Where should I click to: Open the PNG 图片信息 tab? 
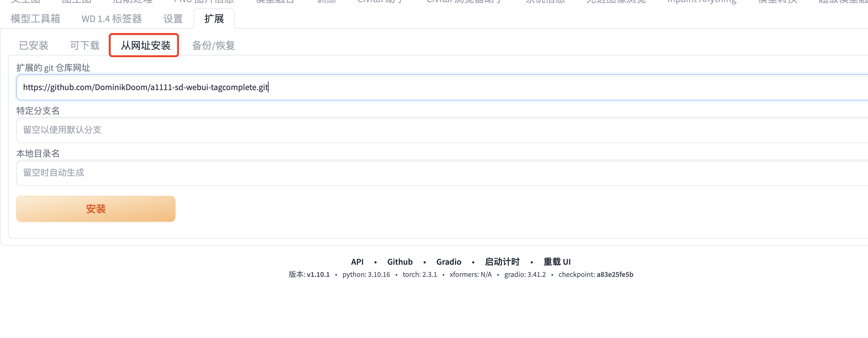[x=203, y=2]
